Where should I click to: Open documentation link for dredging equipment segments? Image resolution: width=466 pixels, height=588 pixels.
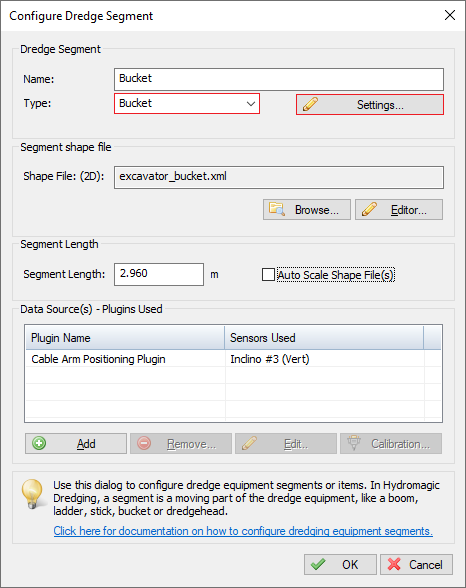[243, 531]
